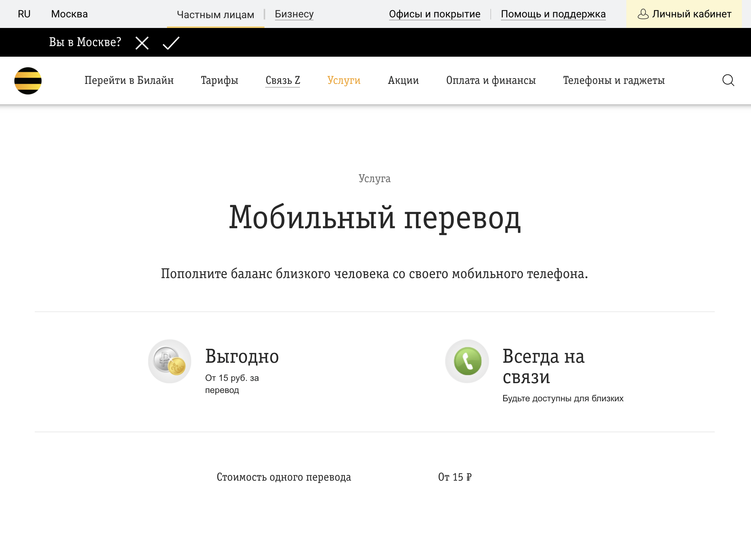Stay on the Частным лицам tab
The height and width of the screenshot is (560, 751).
coord(215,14)
